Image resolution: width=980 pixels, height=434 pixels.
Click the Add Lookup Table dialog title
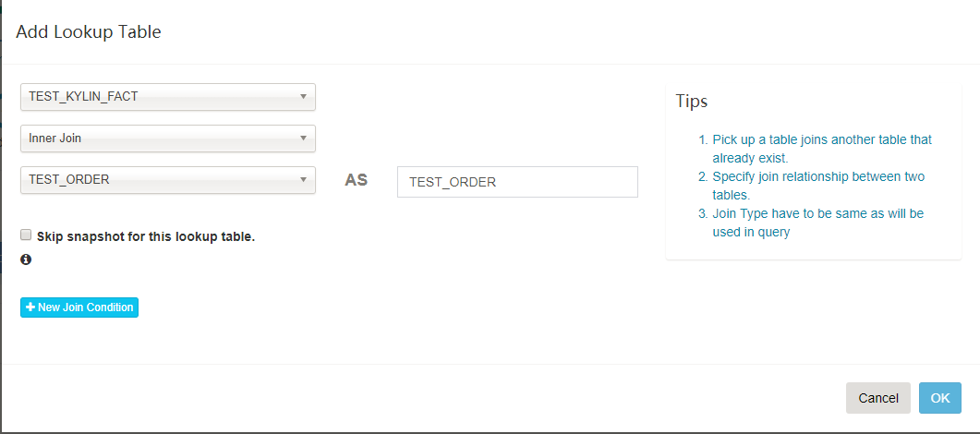coord(89,32)
